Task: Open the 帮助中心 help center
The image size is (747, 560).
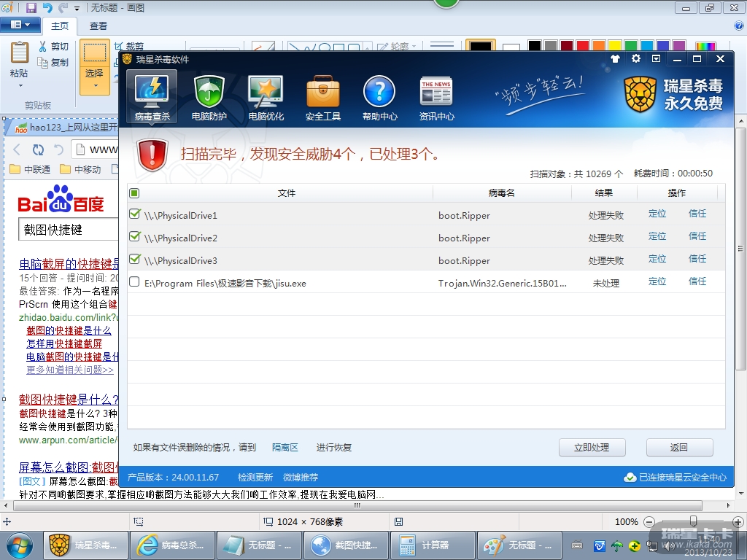Action: point(379,97)
